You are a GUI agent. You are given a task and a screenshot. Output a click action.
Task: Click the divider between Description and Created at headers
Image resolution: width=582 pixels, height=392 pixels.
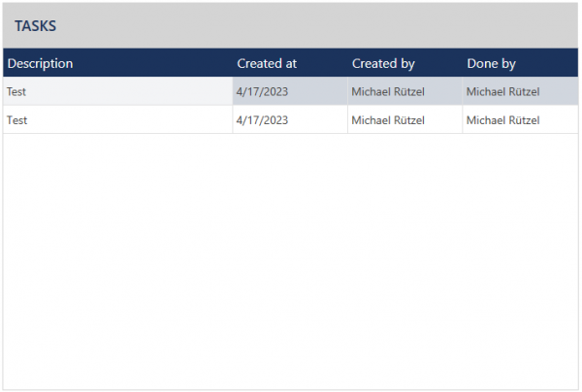click(233, 64)
